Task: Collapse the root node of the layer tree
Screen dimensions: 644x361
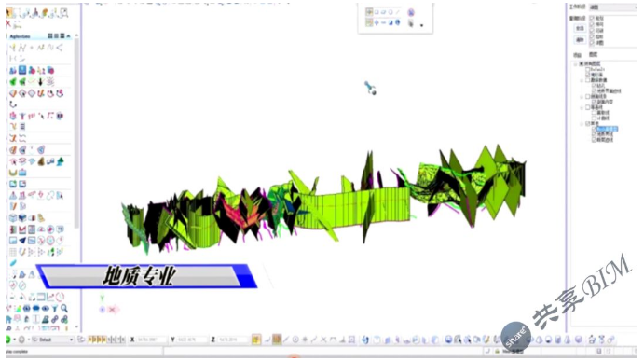Action: coord(576,64)
